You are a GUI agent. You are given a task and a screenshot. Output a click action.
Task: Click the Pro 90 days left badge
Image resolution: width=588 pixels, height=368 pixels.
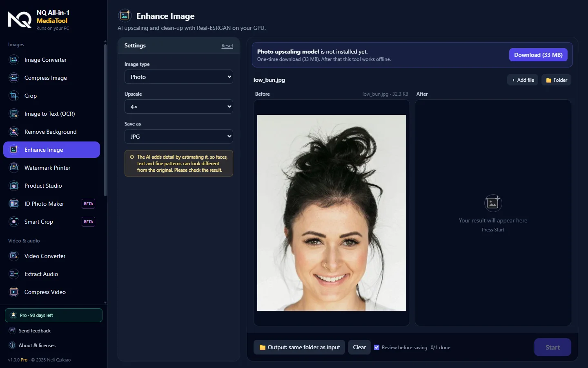pyautogui.click(x=53, y=315)
